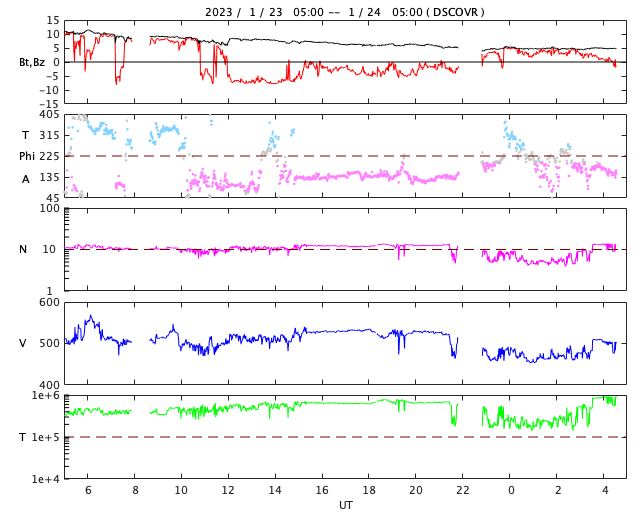Click the 'T 1e+5' temperature axis label
This screenshot has width=640, height=512.
[40, 437]
